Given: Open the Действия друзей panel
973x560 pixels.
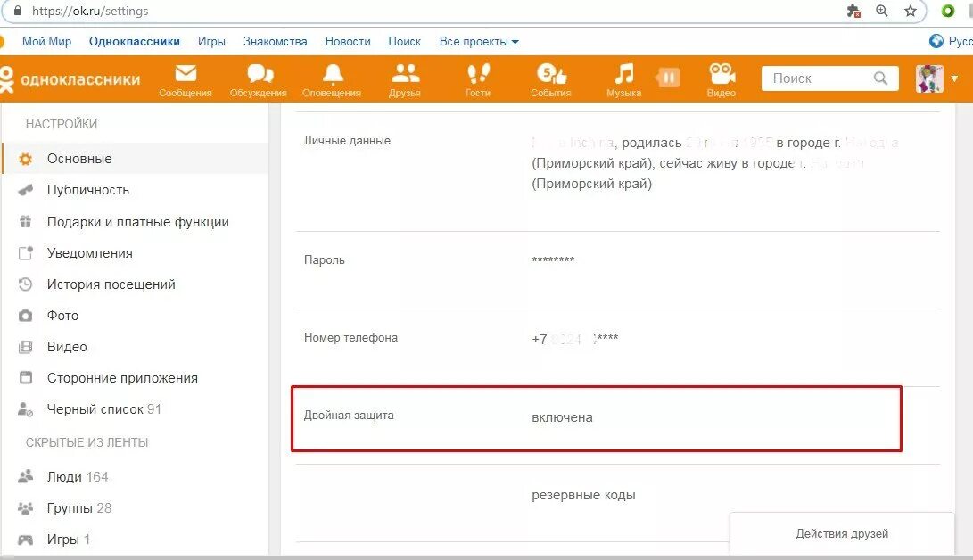Looking at the screenshot, I should coord(842,533).
